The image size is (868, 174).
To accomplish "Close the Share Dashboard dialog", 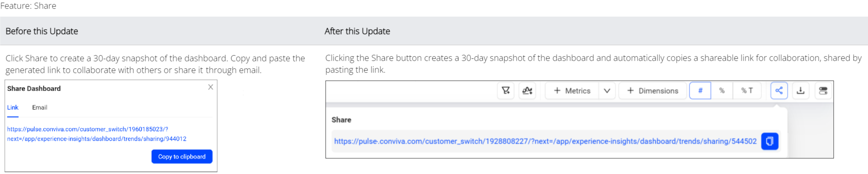I will pyautogui.click(x=211, y=87).
